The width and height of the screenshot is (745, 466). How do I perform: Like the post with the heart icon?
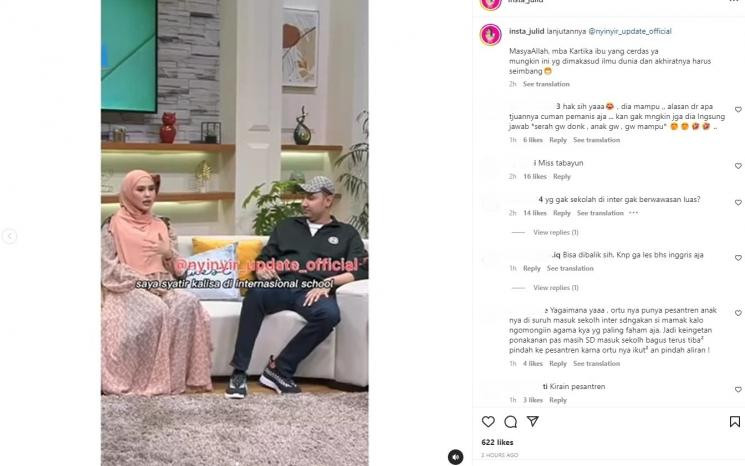click(488, 421)
